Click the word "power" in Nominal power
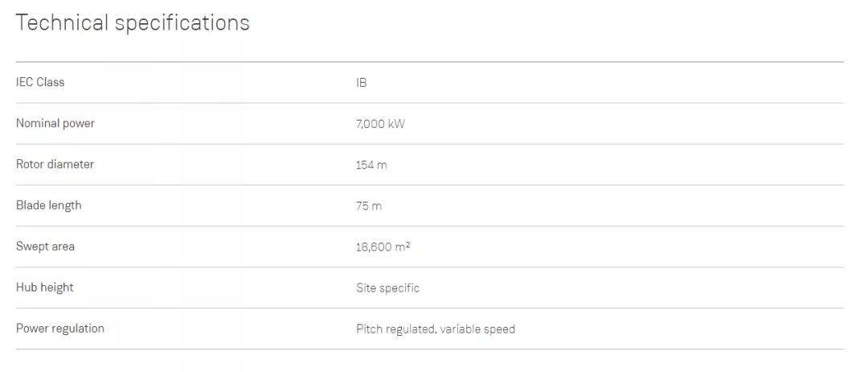Image resolution: width=868 pixels, height=372 pixels. [78, 123]
